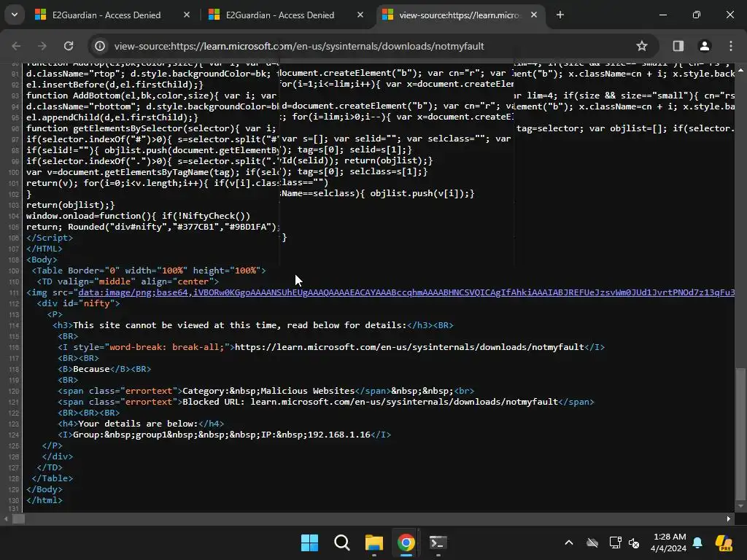Viewport: 747px width, 560px height.
Task: Click the muted volume tray icon
Action: click(x=634, y=542)
